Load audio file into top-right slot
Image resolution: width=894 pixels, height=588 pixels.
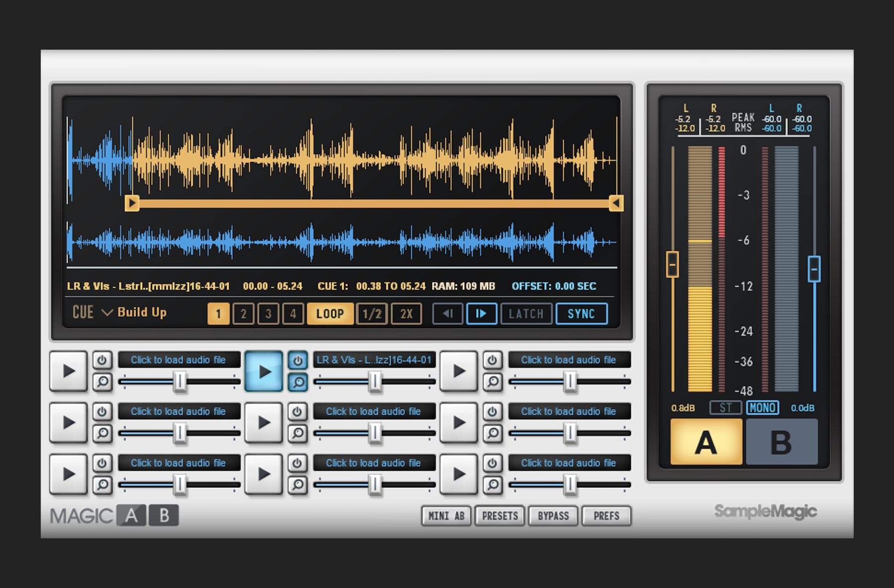pos(569,360)
